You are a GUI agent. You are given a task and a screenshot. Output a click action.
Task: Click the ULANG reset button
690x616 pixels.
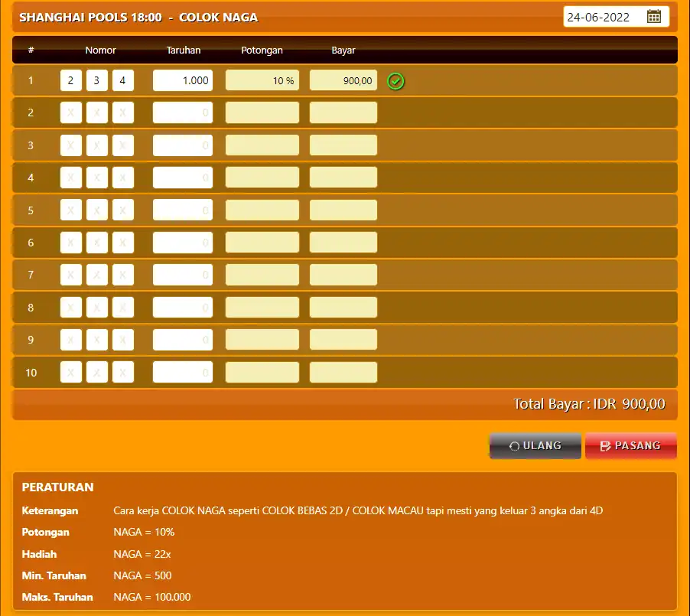click(535, 445)
